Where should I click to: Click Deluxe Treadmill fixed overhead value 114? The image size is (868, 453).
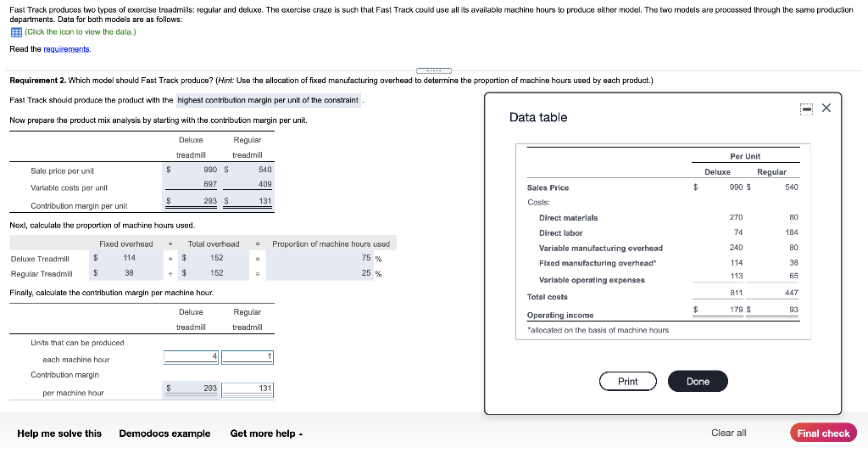129,258
